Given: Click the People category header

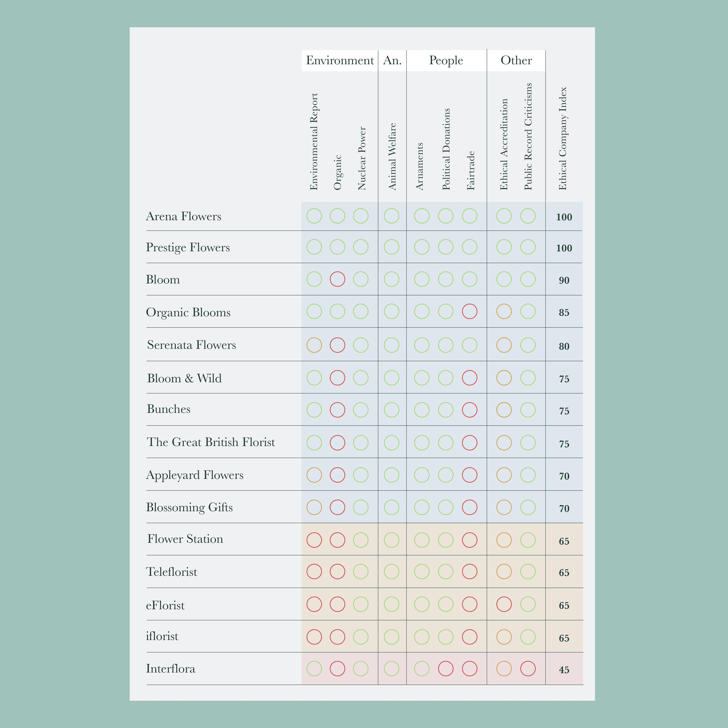Looking at the screenshot, I should point(446,60).
